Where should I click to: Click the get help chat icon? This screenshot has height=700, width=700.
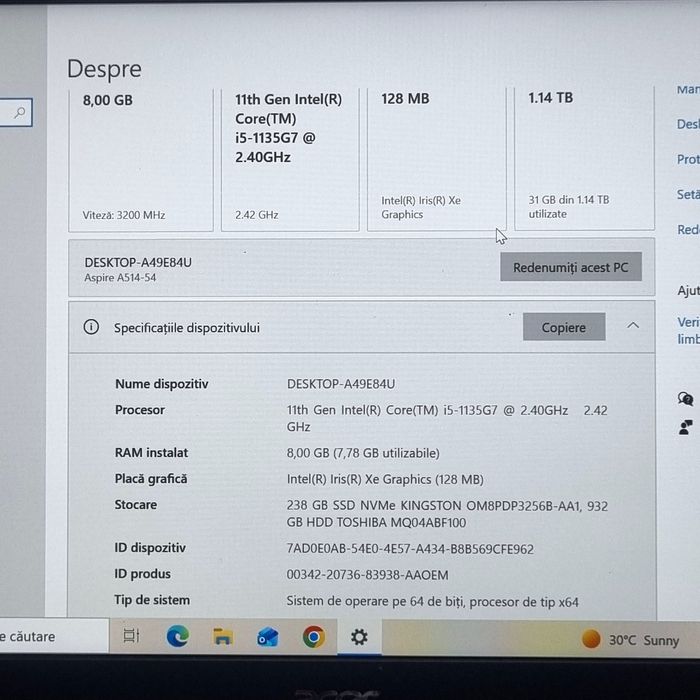[x=685, y=399]
